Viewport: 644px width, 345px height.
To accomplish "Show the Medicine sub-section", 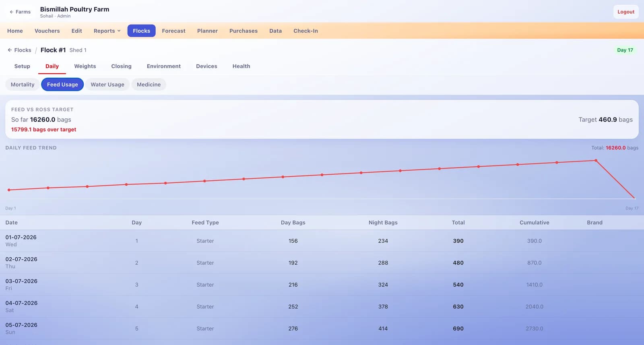I will (x=149, y=85).
